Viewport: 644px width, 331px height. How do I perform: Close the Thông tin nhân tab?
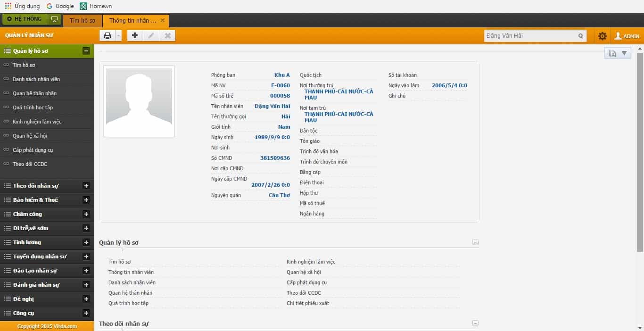click(x=163, y=20)
